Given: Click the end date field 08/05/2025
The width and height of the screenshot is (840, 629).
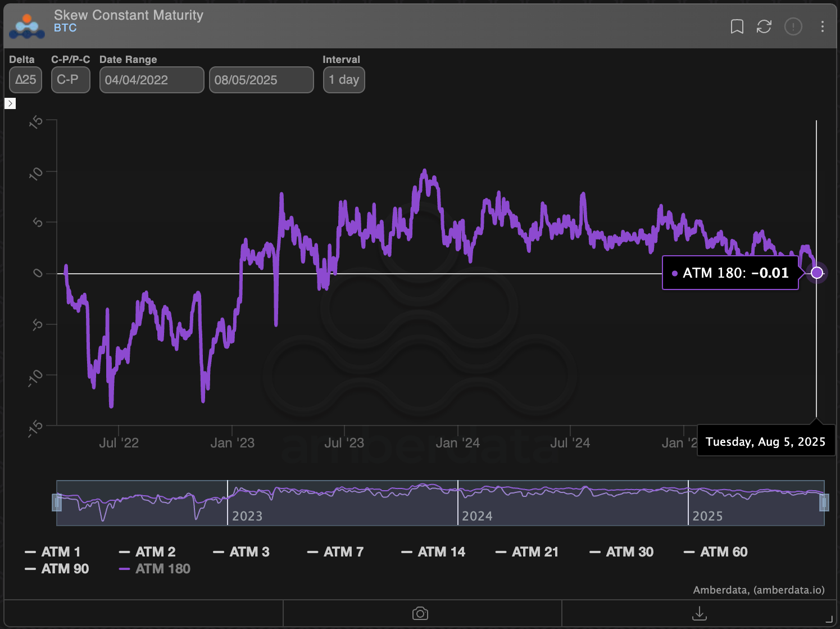Looking at the screenshot, I should click(x=261, y=80).
